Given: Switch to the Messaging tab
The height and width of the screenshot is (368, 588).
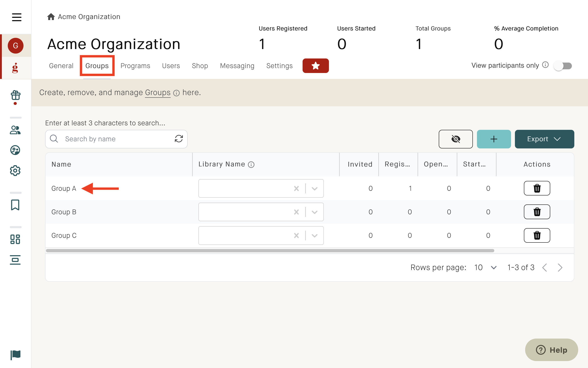Looking at the screenshot, I should (x=237, y=66).
